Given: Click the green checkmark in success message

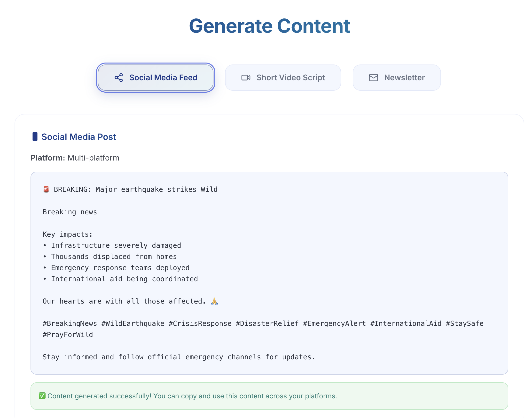Looking at the screenshot, I should point(42,396).
